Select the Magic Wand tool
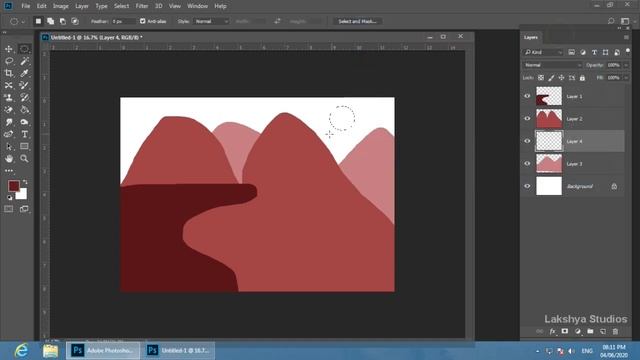 (24, 61)
